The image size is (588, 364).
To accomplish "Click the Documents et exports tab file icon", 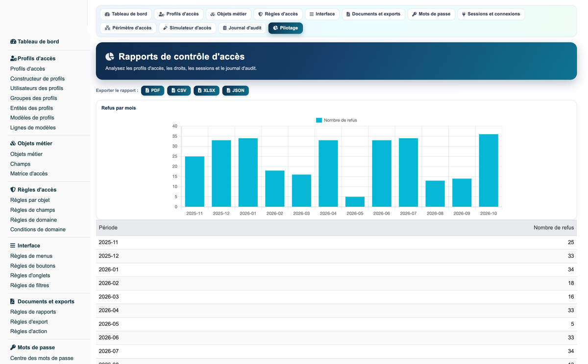I will click(348, 14).
